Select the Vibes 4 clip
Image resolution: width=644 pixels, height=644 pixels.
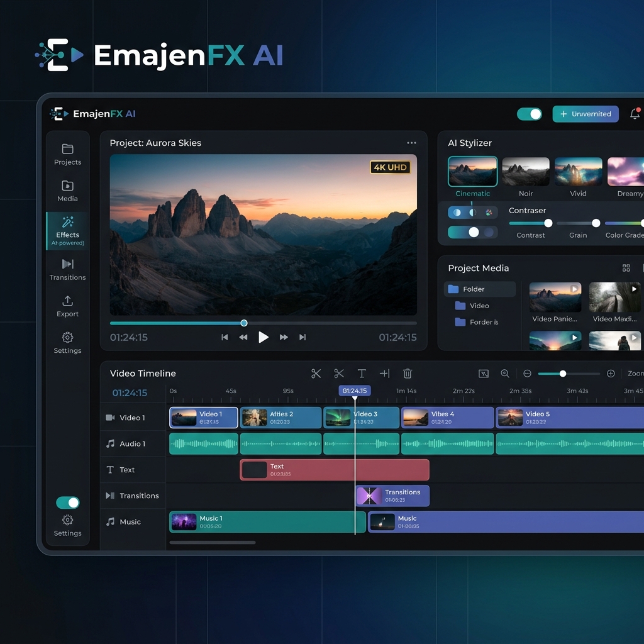[448, 418]
